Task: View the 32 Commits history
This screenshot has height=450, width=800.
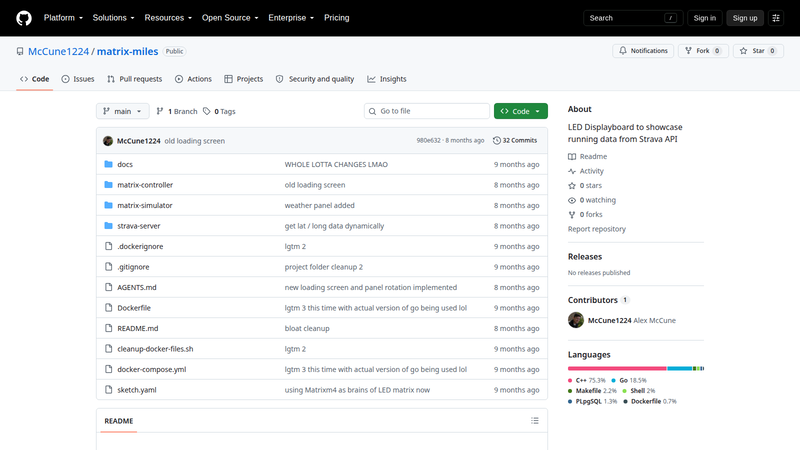Action: [515, 140]
